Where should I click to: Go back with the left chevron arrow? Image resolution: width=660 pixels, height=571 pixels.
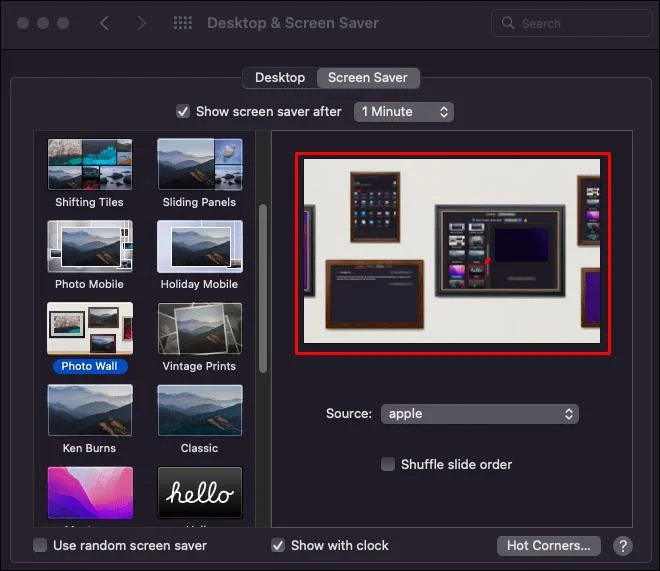click(104, 23)
